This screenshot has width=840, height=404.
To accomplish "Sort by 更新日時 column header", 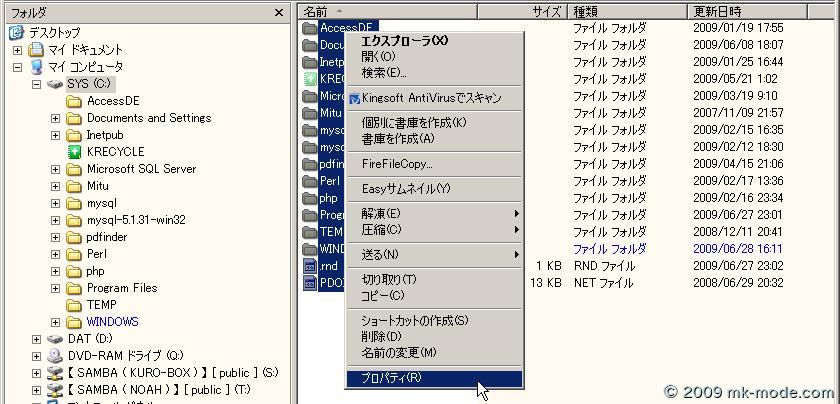I will (747, 11).
